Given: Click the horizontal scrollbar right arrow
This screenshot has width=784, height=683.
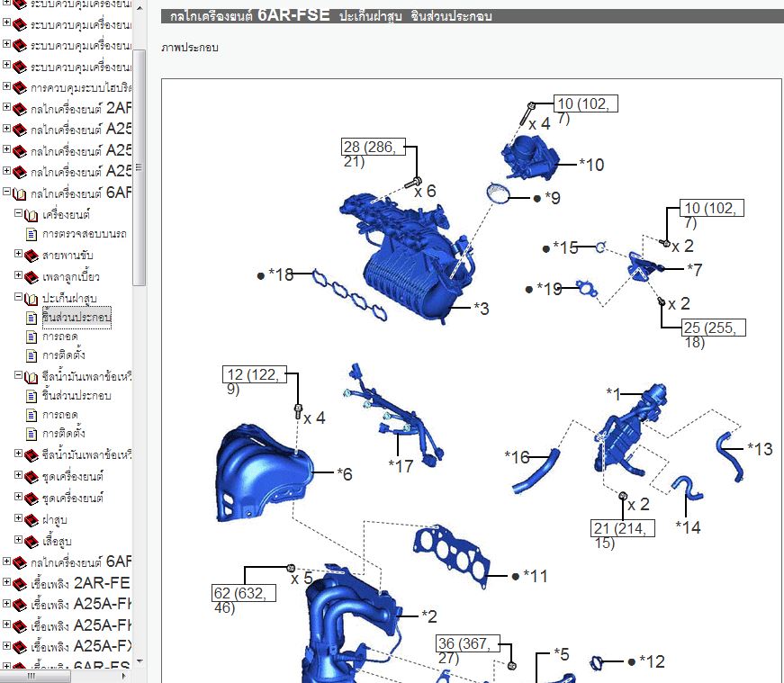Looking at the screenshot, I should [125, 677].
